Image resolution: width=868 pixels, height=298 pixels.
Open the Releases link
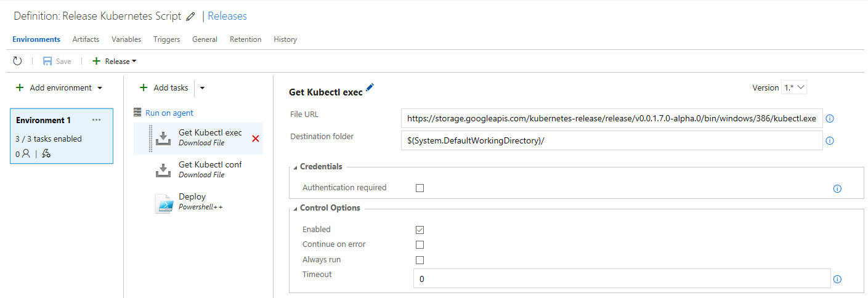(x=227, y=16)
